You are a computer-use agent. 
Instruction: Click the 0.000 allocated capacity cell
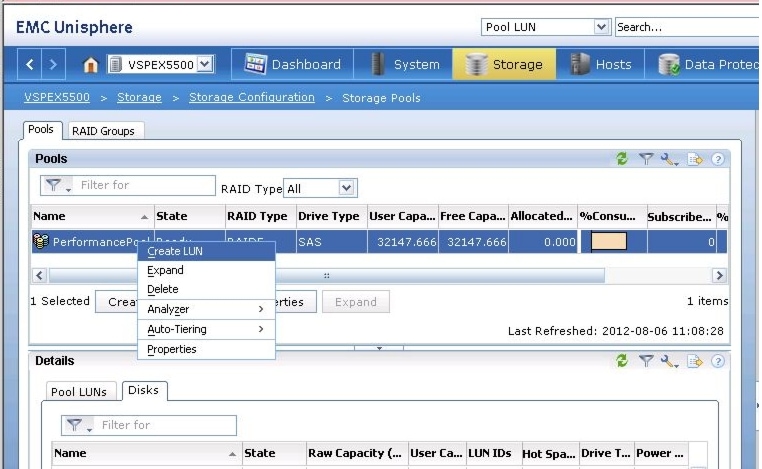[543, 242]
